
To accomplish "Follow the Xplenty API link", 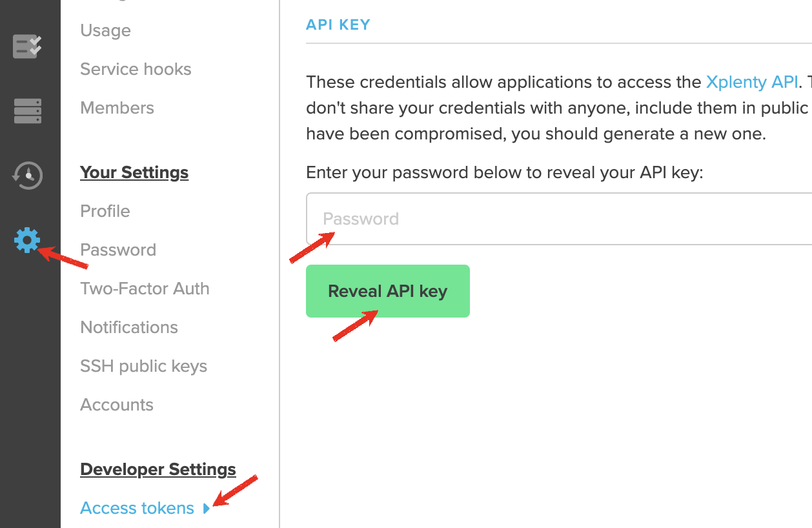I will coord(753,82).
